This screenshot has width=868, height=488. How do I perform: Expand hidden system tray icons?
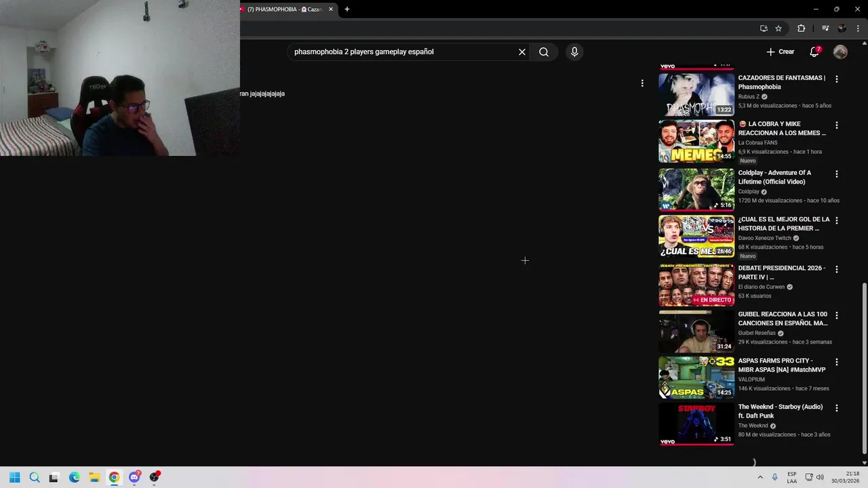click(759, 477)
